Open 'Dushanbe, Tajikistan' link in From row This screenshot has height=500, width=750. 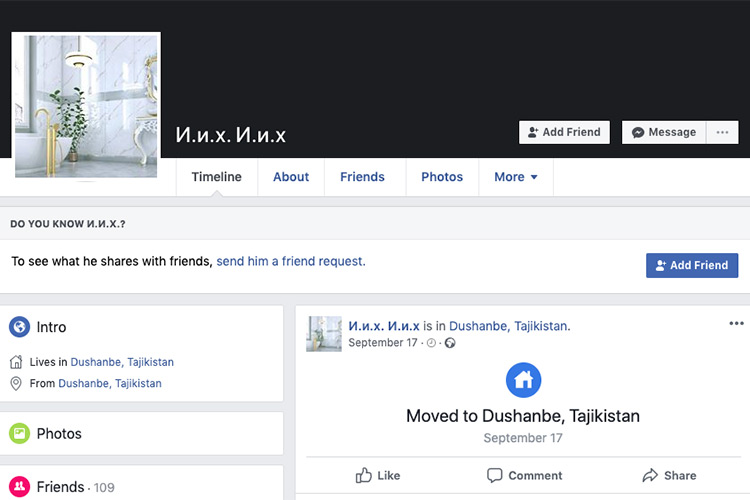tap(110, 383)
